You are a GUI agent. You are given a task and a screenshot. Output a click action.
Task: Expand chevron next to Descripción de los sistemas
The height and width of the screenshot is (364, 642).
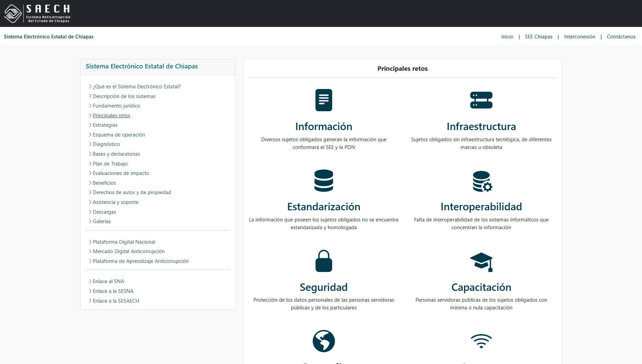(x=90, y=96)
